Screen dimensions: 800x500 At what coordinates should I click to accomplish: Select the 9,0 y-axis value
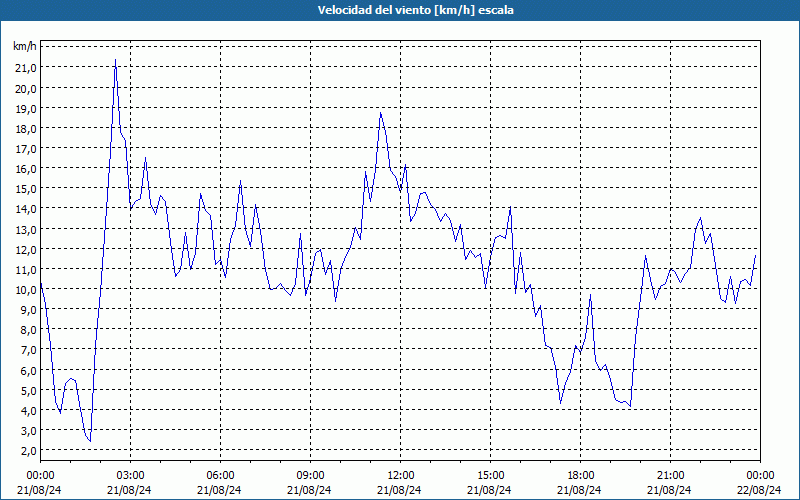[x=28, y=310]
